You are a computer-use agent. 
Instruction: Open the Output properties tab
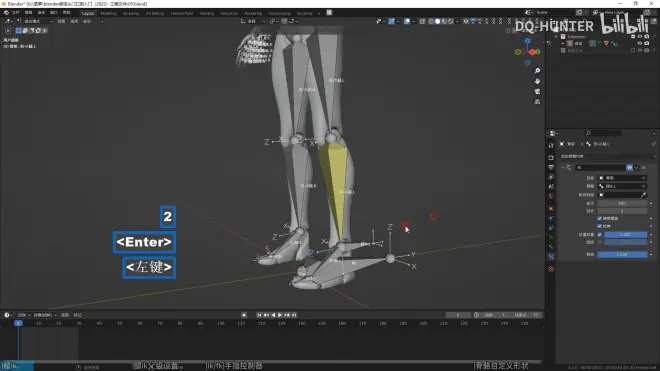[551, 167]
